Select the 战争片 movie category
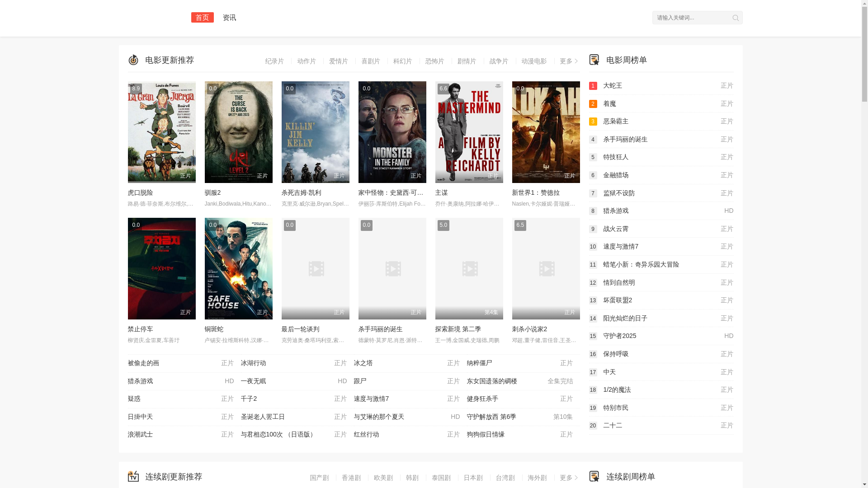 click(499, 61)
